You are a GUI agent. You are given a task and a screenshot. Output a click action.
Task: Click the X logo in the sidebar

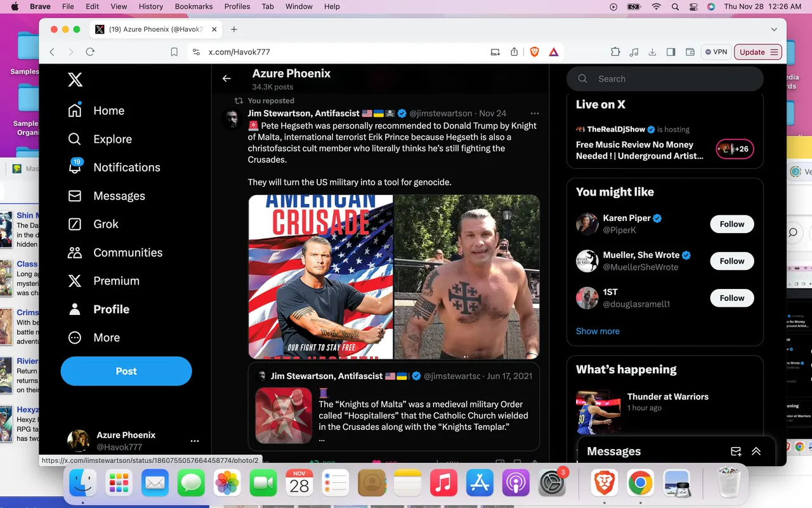pos(75,79)
